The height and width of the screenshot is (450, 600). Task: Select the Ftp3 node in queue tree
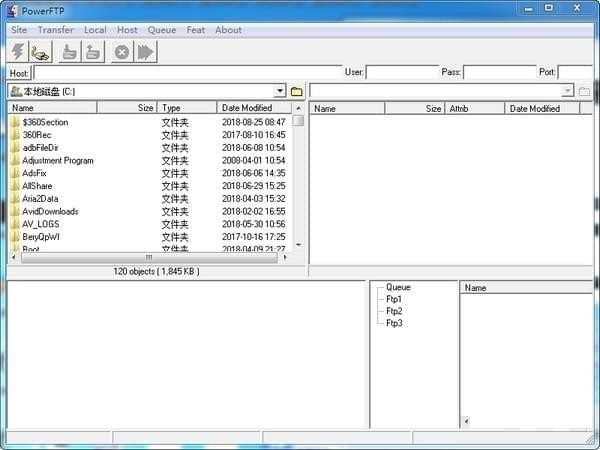pos(394,323)
